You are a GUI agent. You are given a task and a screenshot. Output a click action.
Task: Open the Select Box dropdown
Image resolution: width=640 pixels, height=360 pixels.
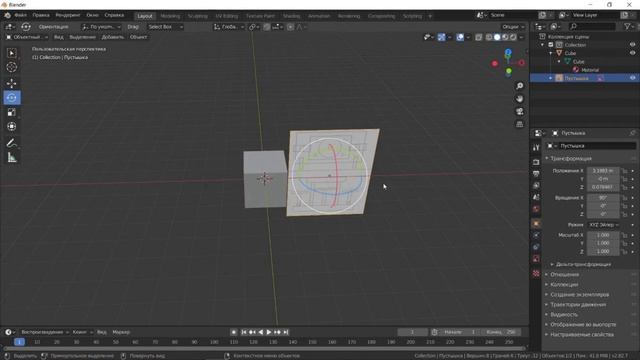click(x=165, y=27)
